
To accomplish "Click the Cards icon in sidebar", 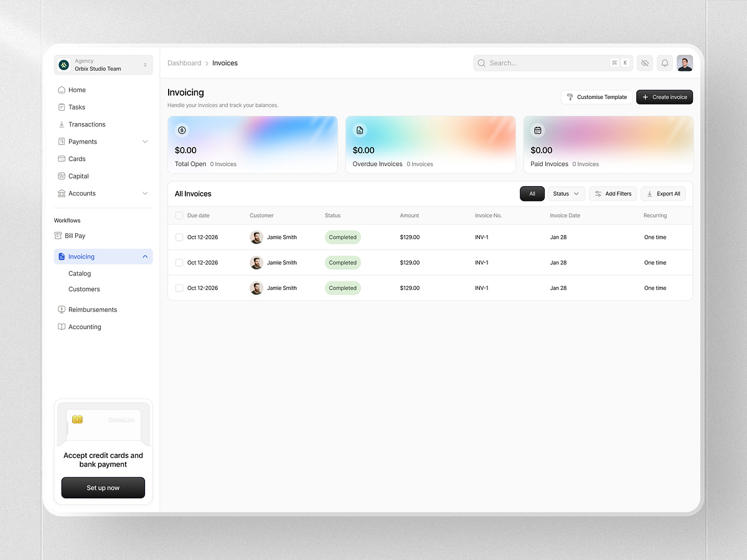I will [x=62, y=159].
